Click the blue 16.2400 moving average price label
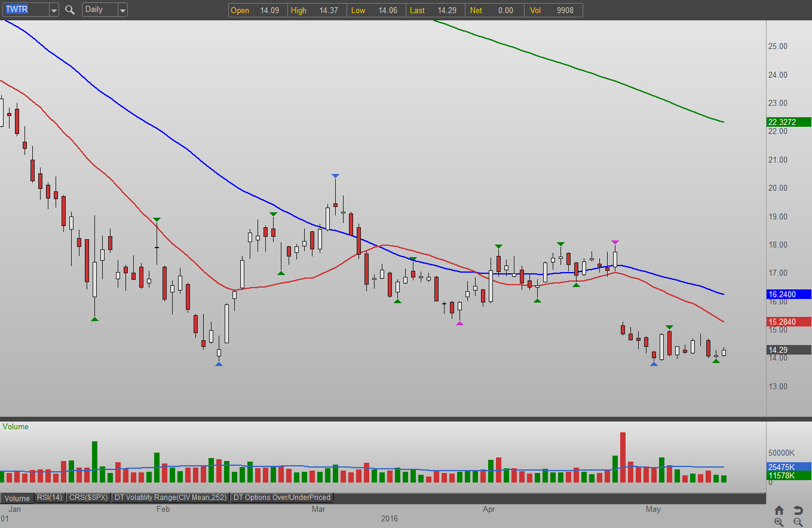The image size is (812, 528). 789,294
